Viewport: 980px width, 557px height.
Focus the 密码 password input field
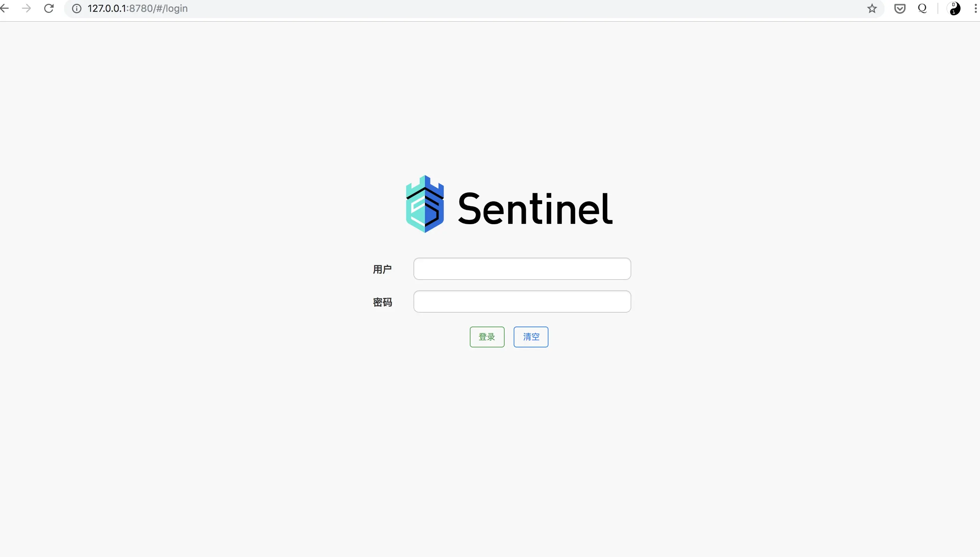[522, 301]
